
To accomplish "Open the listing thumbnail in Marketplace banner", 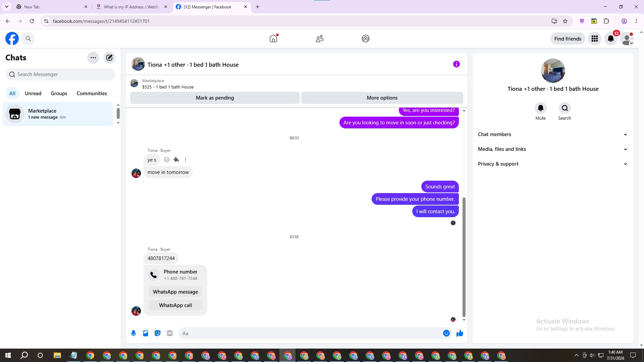I will pyautogui.click(x=135, y=83).
